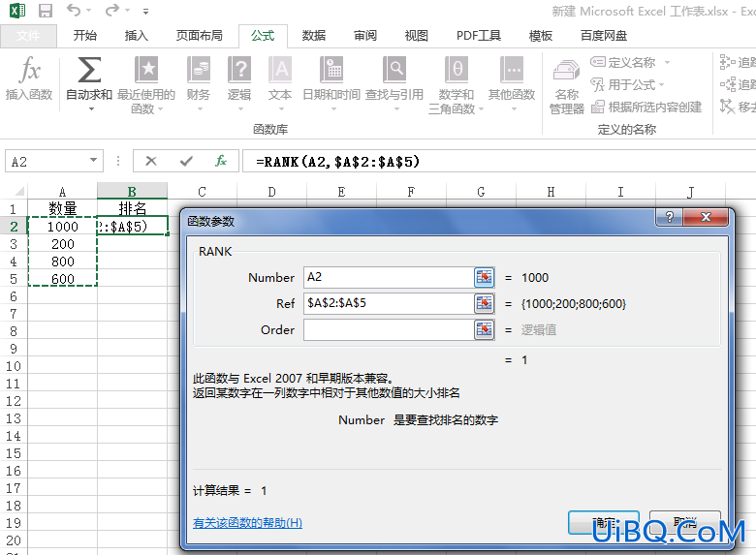Open the Name Manager (名称管理器)

point(567,87)
